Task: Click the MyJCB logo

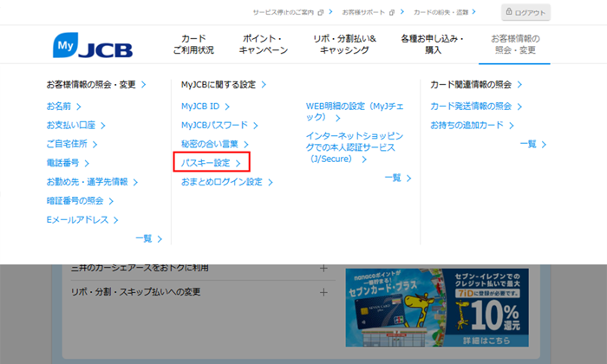Action: [x=91, y=45]
